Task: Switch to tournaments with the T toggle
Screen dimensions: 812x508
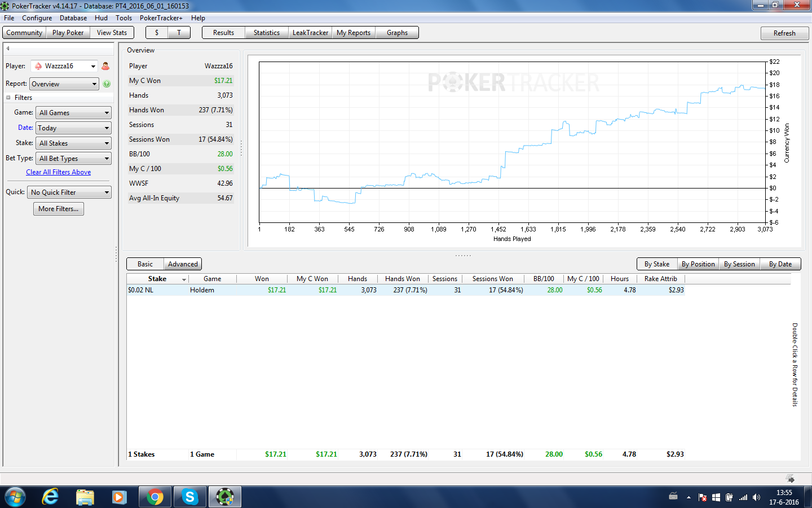Action: 179,33
